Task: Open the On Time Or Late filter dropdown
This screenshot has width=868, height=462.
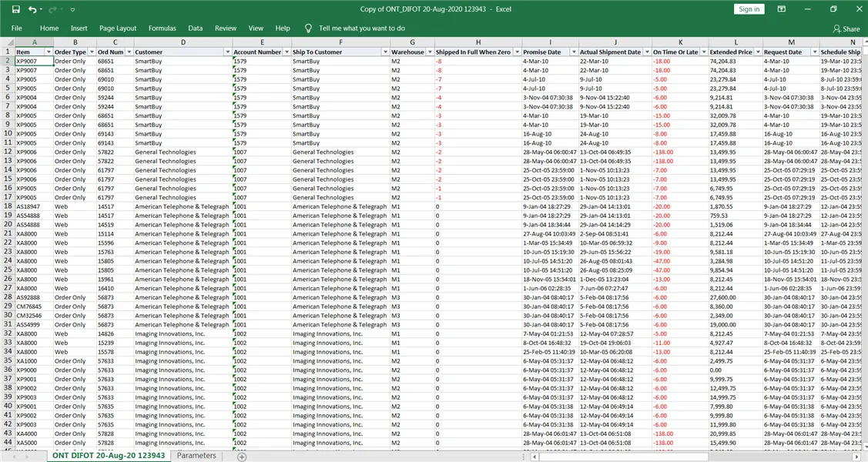Action: (704, 52)
